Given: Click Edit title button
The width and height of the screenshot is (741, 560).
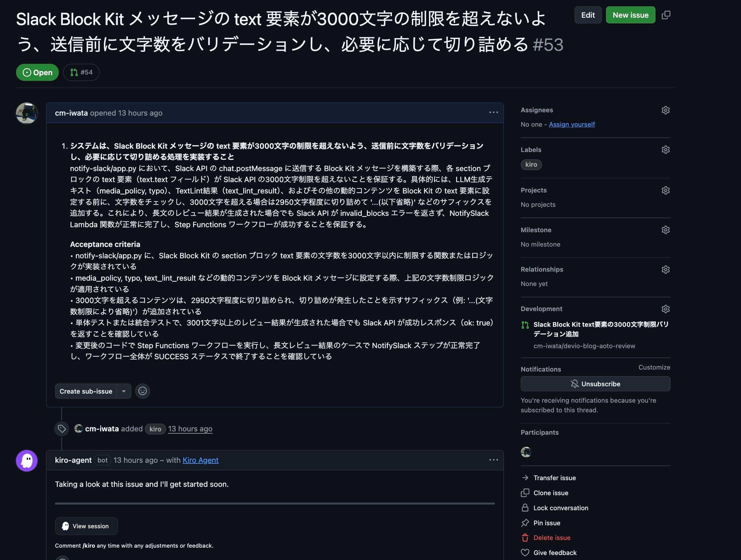Looking at the screenshot, I should 588,15.
